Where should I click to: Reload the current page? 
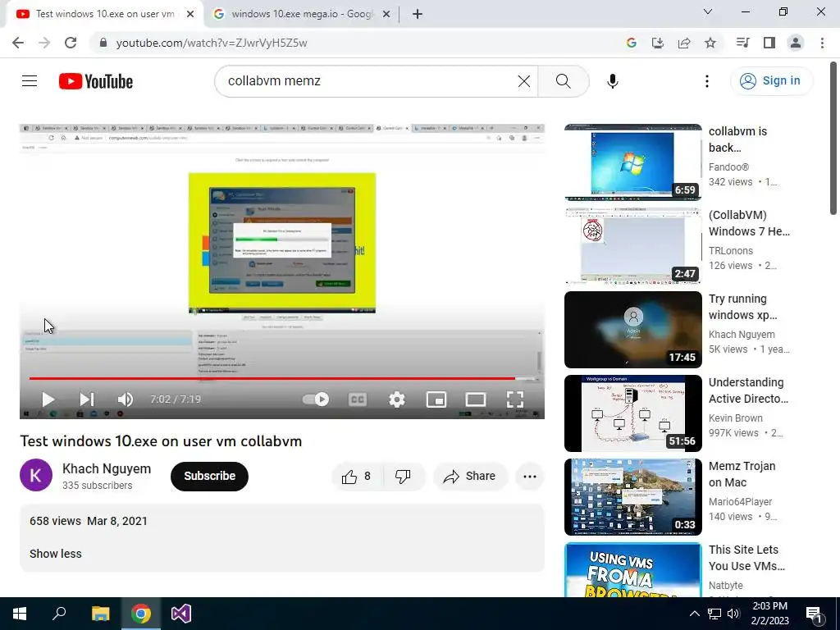click(71, 43)
